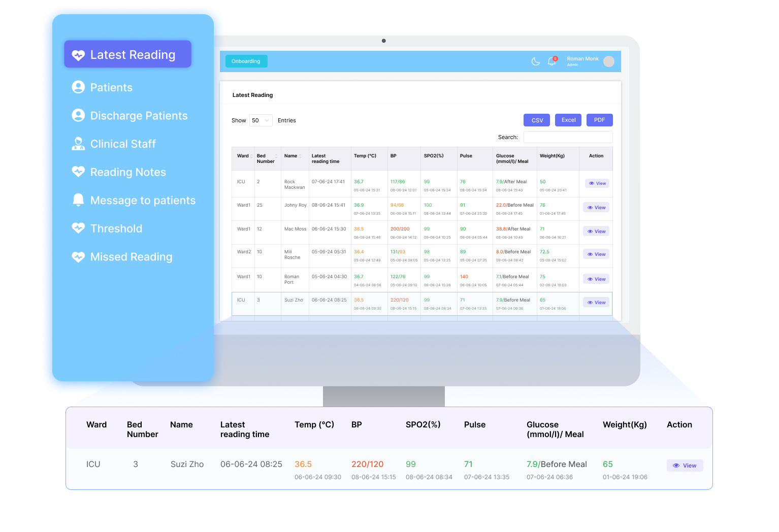The width and height of the screenshot is (779, 532).
Task: Open the Show entries 50 dropdown
Action: [261, 120]
